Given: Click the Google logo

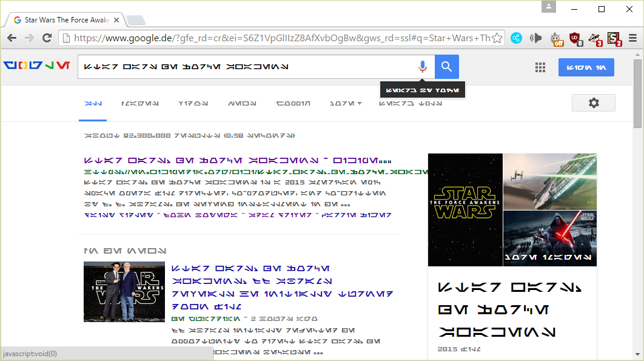Looking at the screenshot, I should pyautogui.click(x=37, y=66).
